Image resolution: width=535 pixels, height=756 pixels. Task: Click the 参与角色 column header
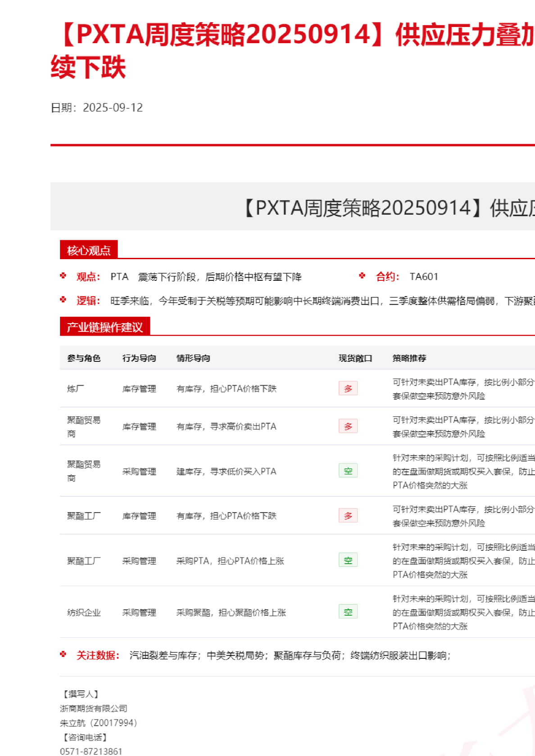[84, 358]
